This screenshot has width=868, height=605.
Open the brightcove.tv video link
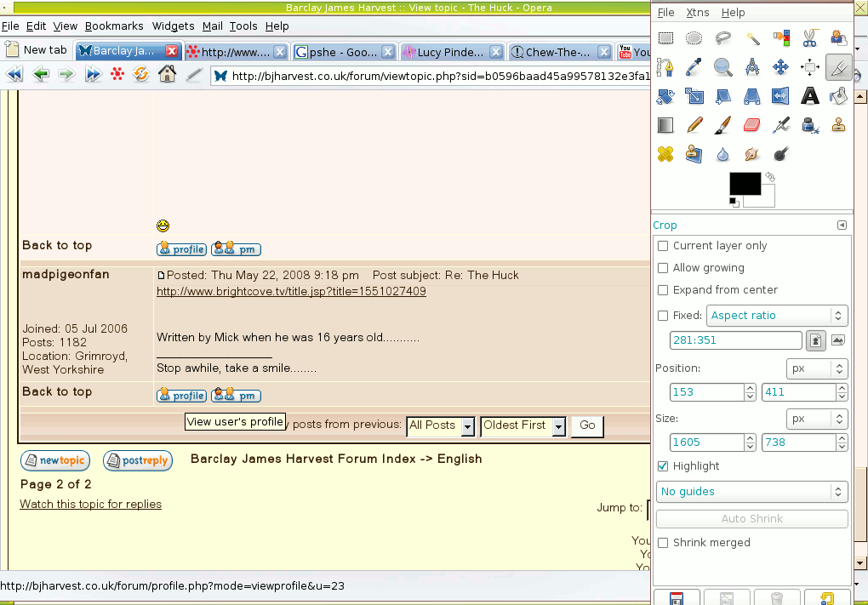(291, 292)
